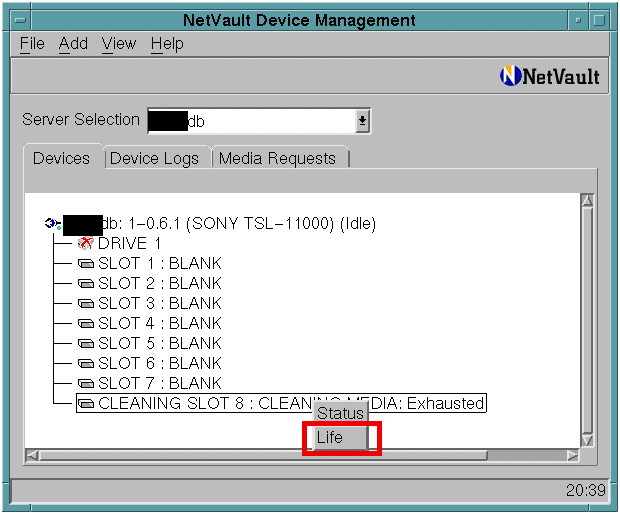Screen dimensions: 620x513
Task: Click the vertical scrollbar down arrow
Action: click(587, 440)
